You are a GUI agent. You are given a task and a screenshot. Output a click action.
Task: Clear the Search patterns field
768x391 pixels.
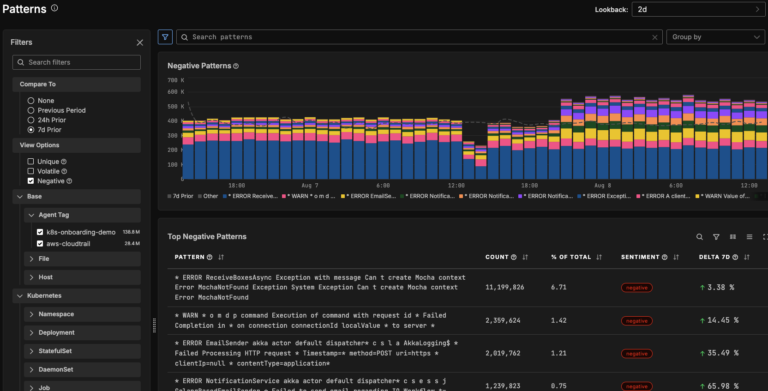[654, 37]
